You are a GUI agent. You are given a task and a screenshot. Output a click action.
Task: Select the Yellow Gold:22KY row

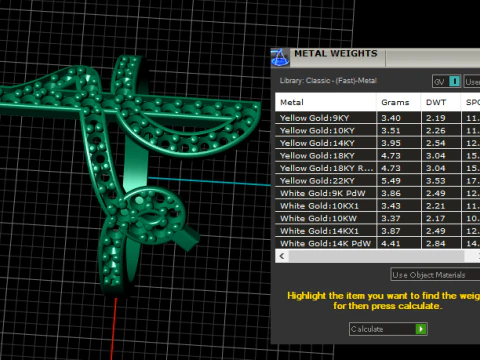click(x=377, y=181)
